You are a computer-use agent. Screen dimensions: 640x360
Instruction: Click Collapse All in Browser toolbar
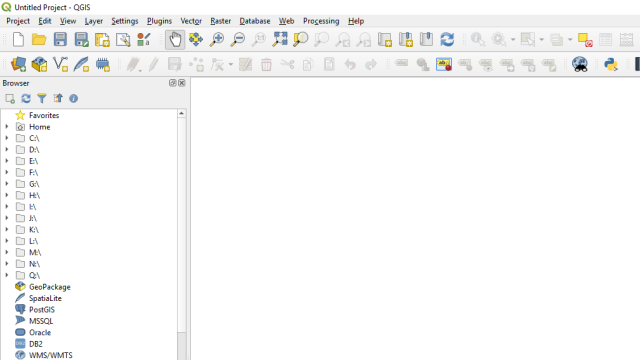[x=58, y=98]
